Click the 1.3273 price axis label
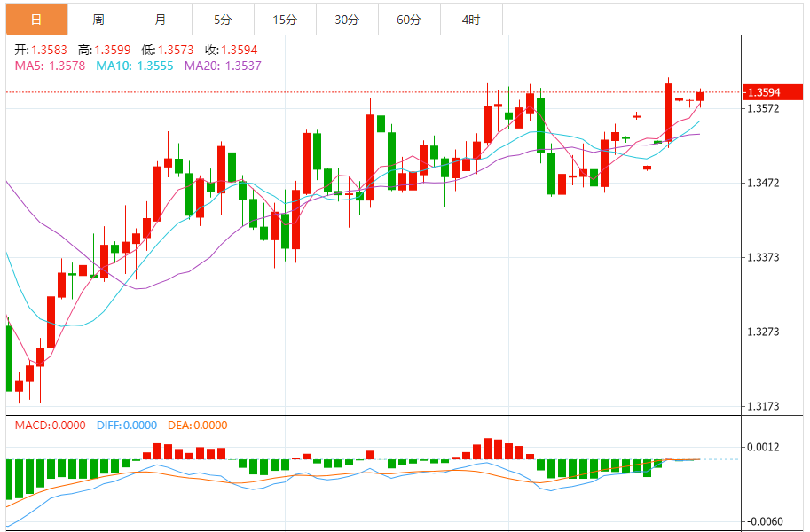The image size is (810, 532). click(x=764, y=332)
